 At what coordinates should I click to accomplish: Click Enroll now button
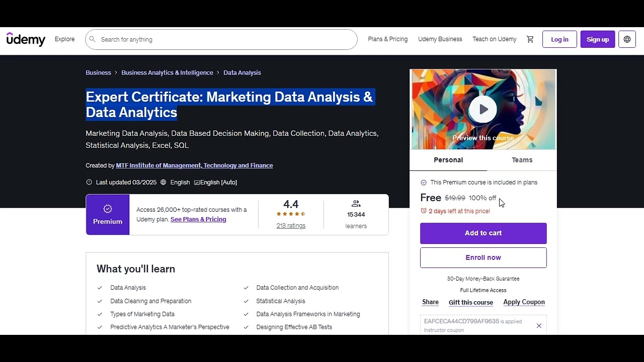(484, 257)
